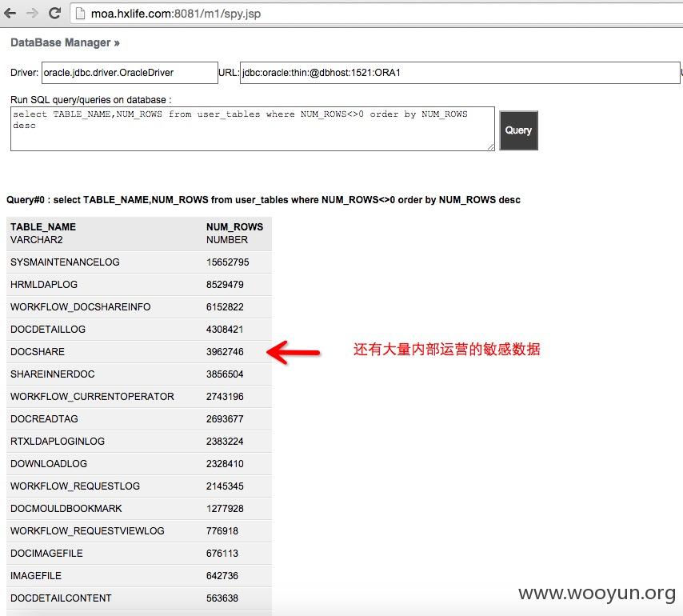This screenshot has width=683, height=616.
Task: Select the value 1277928
Action: pos(225,509)
